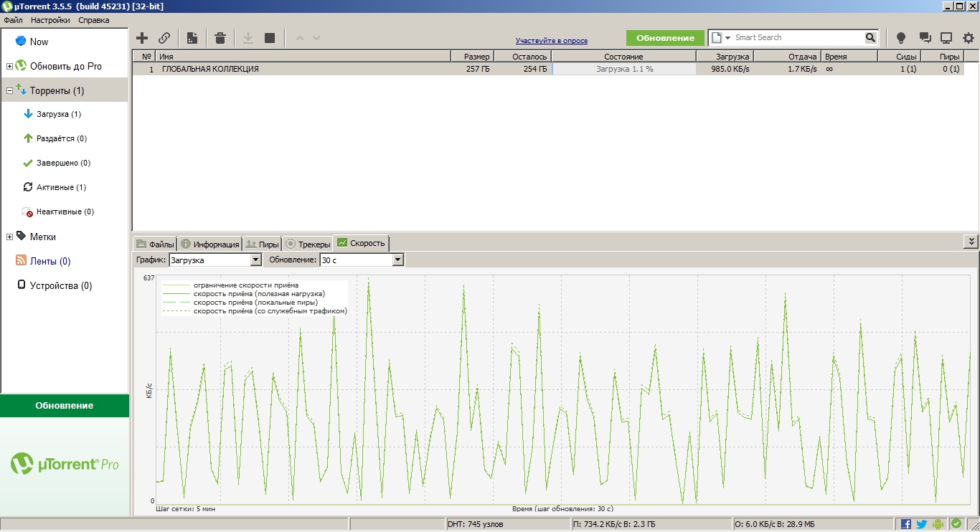
Task: Switch to the Скорость tab
Action: (x=361, y=243)
